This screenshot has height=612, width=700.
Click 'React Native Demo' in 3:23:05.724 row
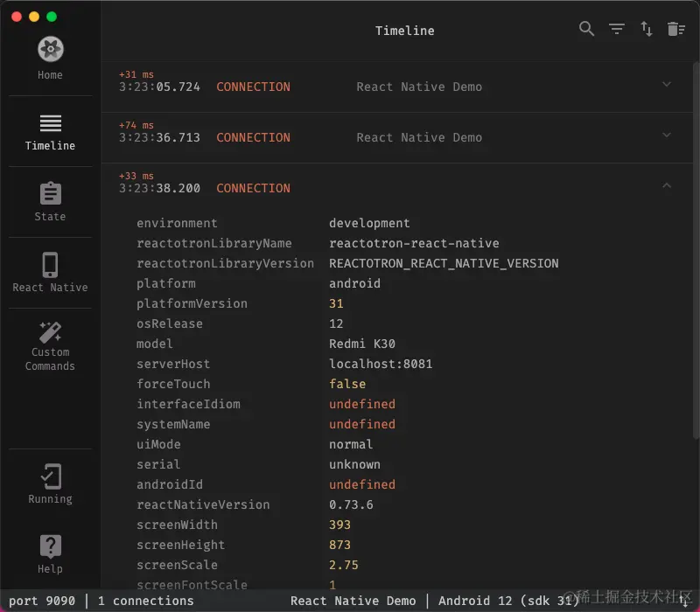click(x=419, y=87)
